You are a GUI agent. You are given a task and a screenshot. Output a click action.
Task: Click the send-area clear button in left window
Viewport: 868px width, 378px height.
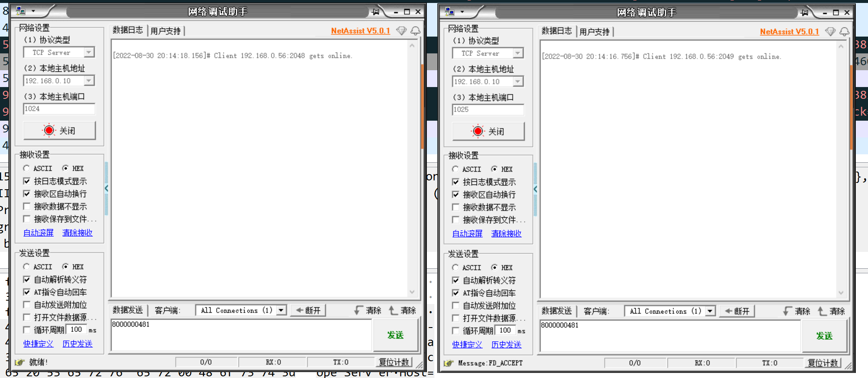368,310
